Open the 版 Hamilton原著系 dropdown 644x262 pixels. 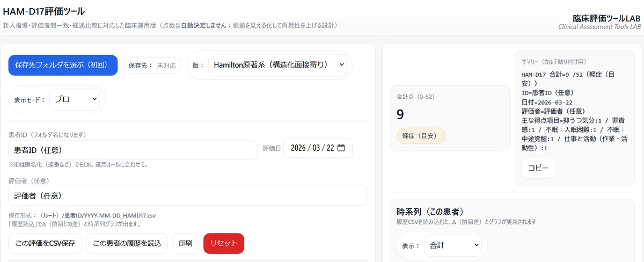click(x=277, y=65)
